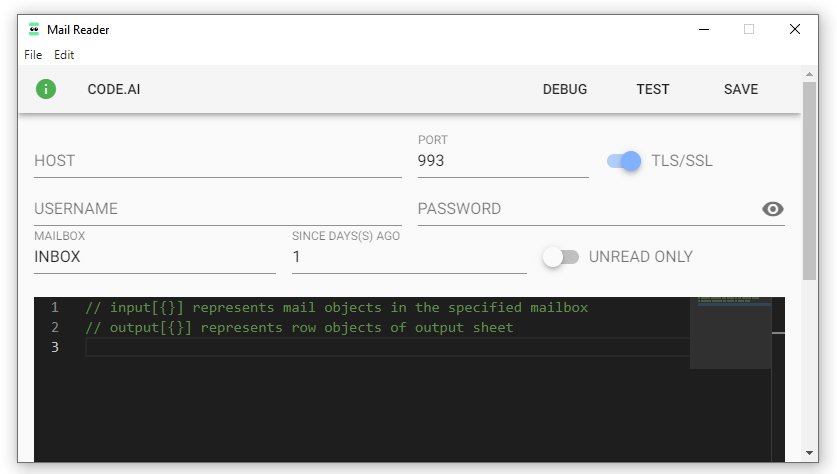Click into the PORT field showing 993
837x474 pixels.
503,161
